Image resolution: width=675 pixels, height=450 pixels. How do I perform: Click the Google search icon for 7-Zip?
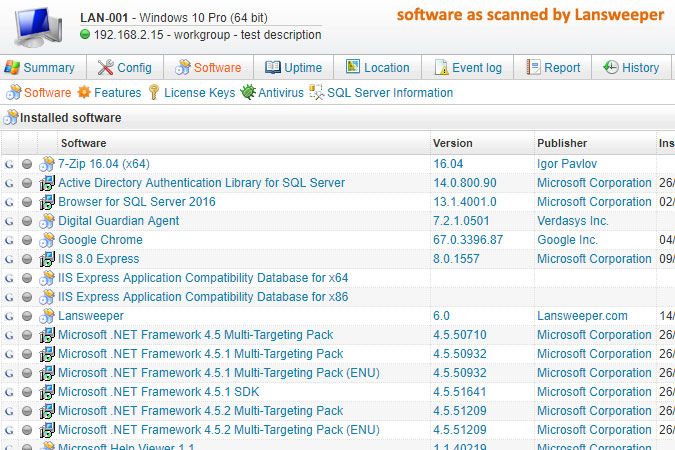9,164
